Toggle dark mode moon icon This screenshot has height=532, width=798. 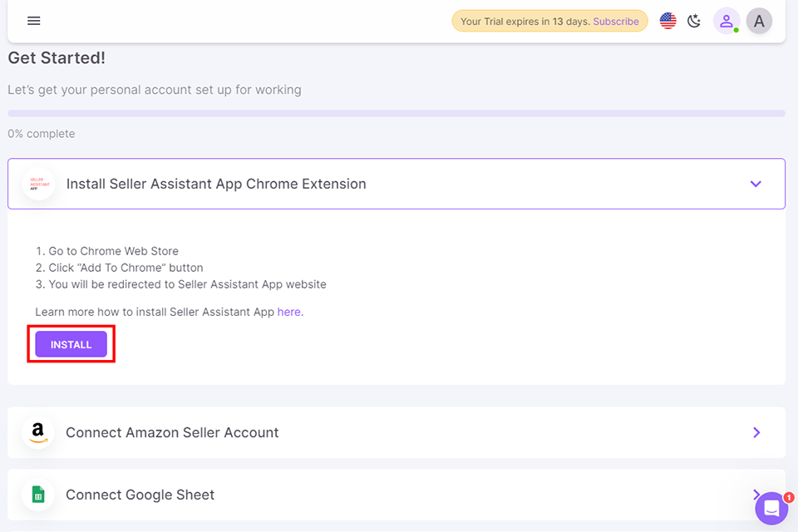coord(694,21)
